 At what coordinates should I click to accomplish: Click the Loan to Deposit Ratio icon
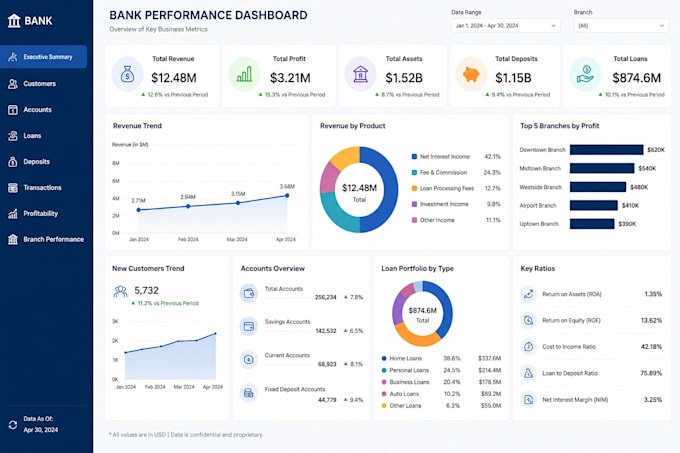tap(528, 373)
